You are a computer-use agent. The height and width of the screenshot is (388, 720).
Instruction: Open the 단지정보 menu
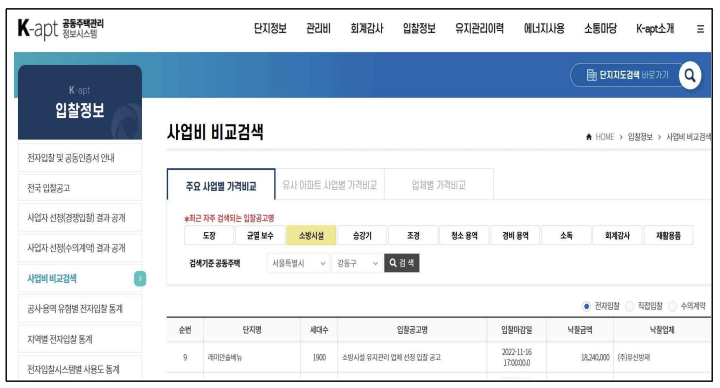click(270, 28)
